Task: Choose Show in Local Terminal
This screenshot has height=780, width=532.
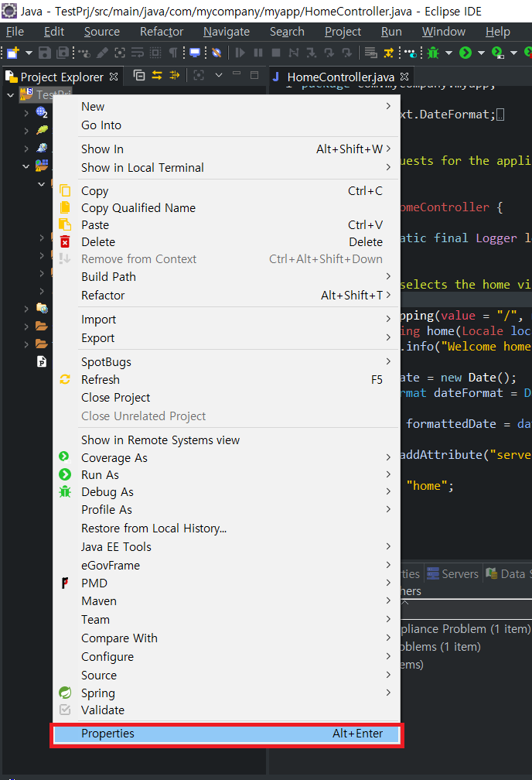Action: click(227, 168)
